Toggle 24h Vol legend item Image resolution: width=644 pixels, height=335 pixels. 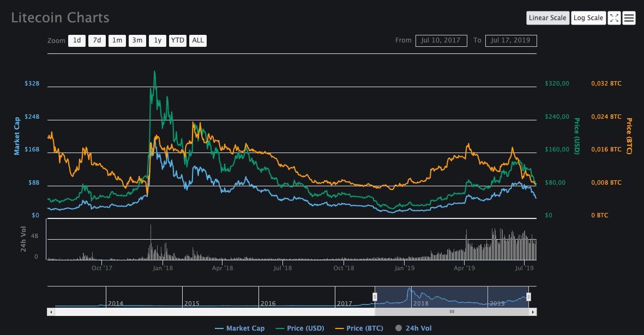(x=413, y=328)
